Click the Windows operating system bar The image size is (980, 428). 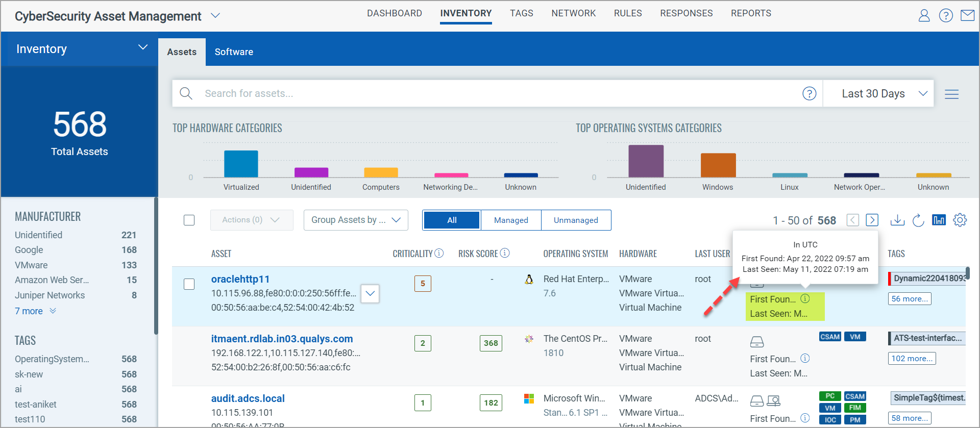coord(718,165)
